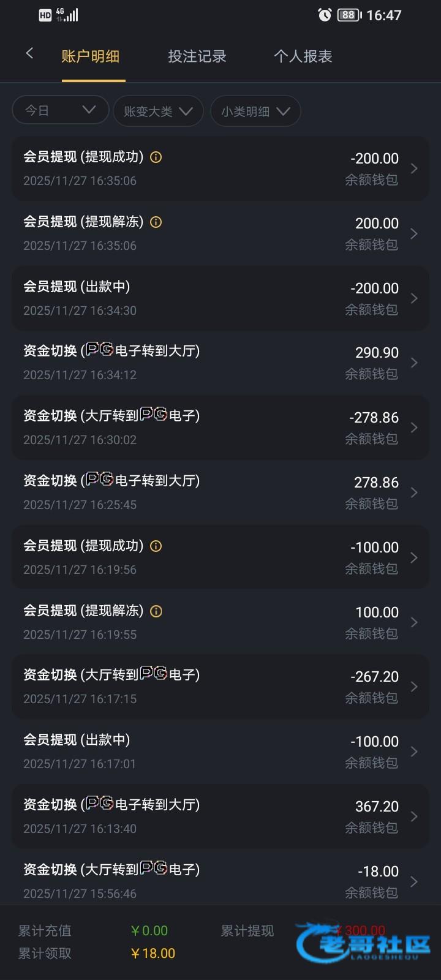Image resolution: width=441 pixels, height=980 pixels.
Task: Tap the back arrow icon
Action: (x=29, y=54)
